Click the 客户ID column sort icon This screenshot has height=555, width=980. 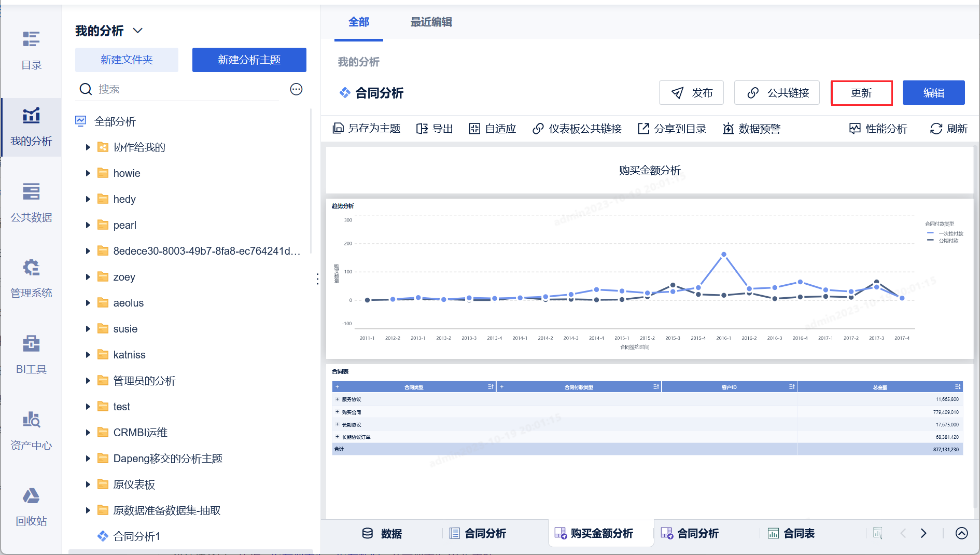(x=792, y=387)
